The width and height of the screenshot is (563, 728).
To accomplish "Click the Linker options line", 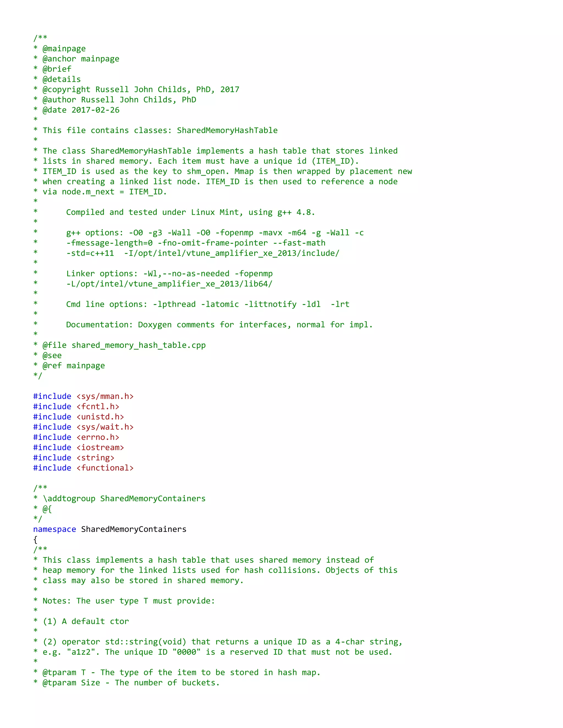I will pyautogui.click(x=169, y=274).
